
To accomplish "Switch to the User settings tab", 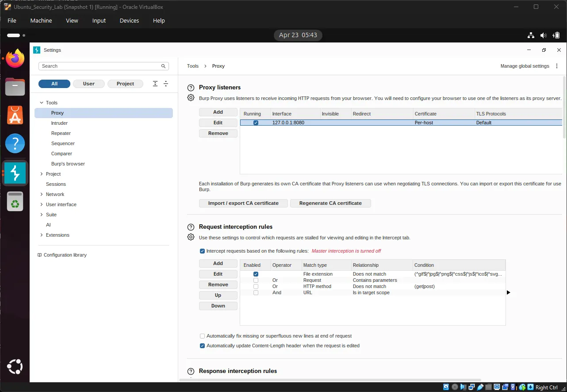I will tap(88, 83).
